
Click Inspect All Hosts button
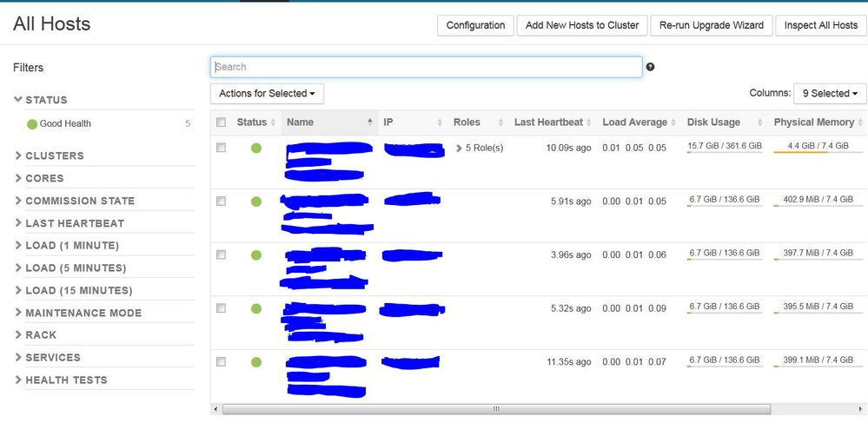[821, 25]
